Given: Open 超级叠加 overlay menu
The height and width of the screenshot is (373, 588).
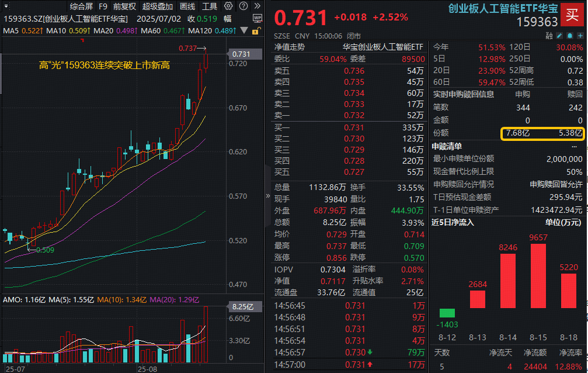Looking at the screenshot, I should coord(158,6).
